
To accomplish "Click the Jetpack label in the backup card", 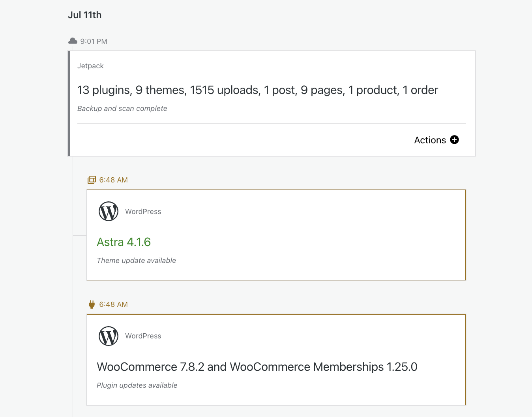I will 90,66.
